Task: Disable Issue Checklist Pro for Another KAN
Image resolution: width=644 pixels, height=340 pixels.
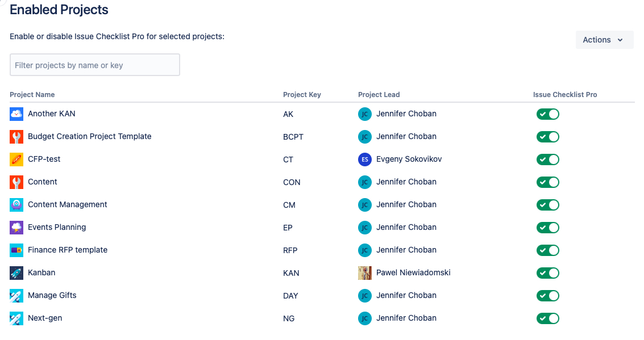Action: [548, 114]
